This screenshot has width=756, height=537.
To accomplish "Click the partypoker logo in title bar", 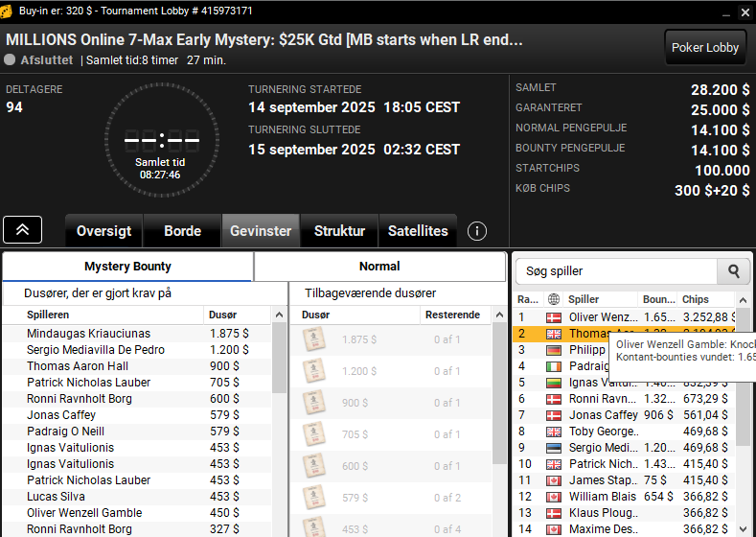I will [6, 12].
